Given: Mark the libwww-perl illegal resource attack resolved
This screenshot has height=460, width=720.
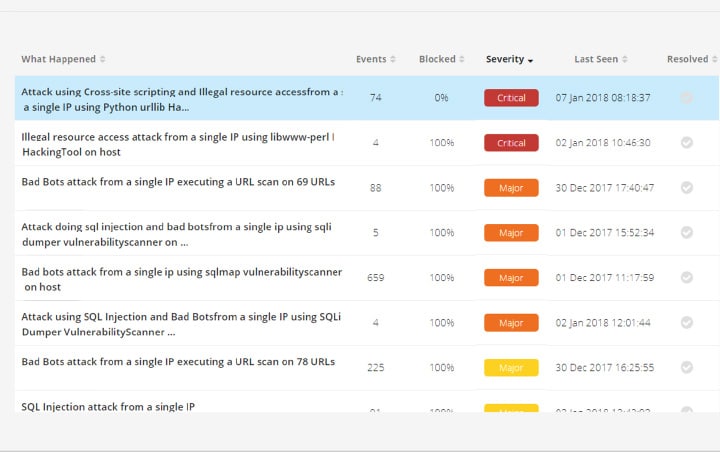Looking at the screenshot, I should point(686,143).
